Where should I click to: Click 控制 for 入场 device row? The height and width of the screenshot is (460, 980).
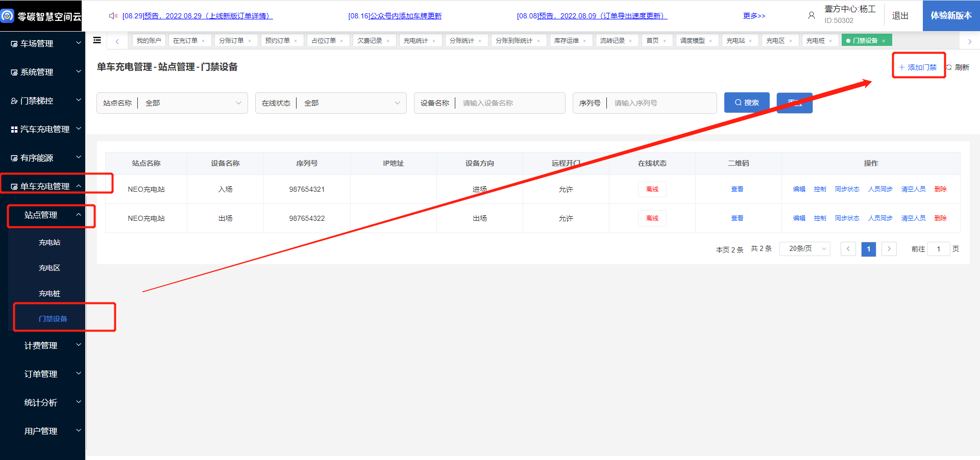[820, 189]
